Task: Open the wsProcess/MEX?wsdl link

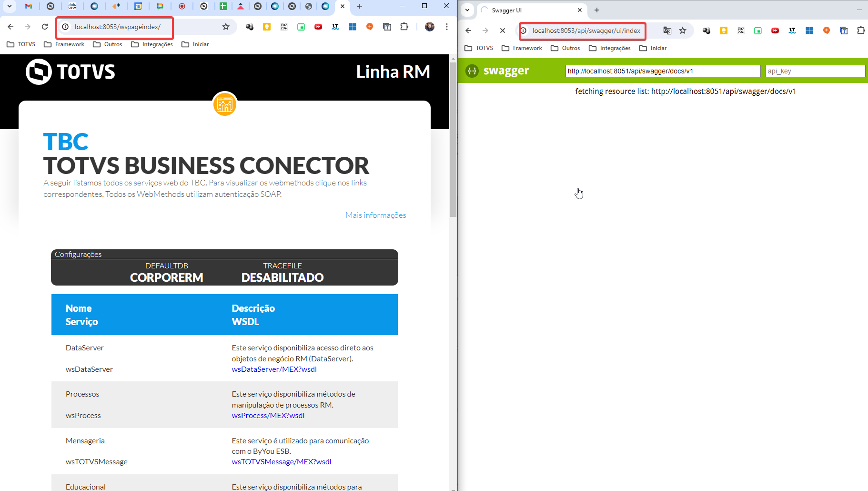Action: tap(268, 415)
